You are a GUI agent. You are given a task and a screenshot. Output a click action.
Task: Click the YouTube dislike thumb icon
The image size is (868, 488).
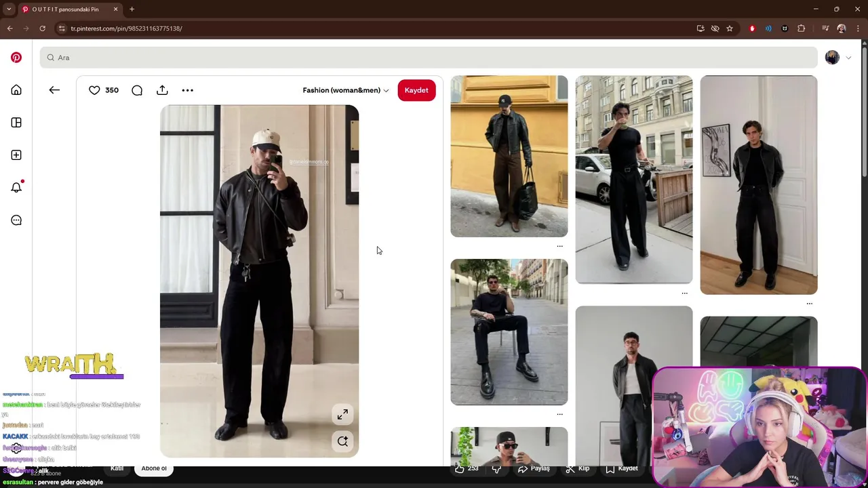click(496, 468)
